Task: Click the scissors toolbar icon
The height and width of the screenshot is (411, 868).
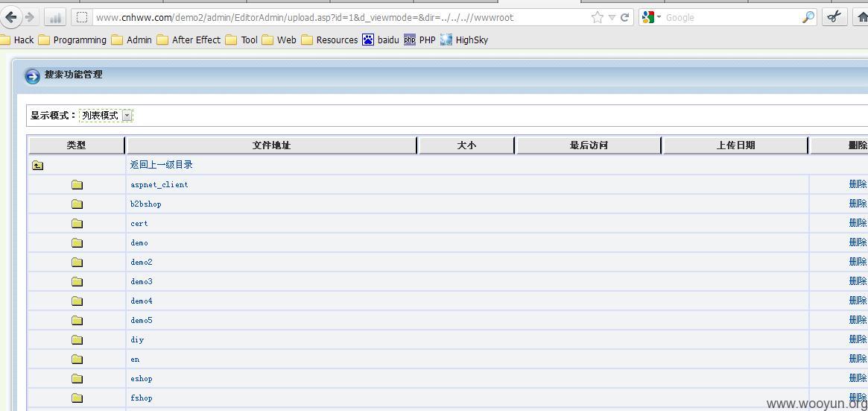Action: tap(834, 18)
